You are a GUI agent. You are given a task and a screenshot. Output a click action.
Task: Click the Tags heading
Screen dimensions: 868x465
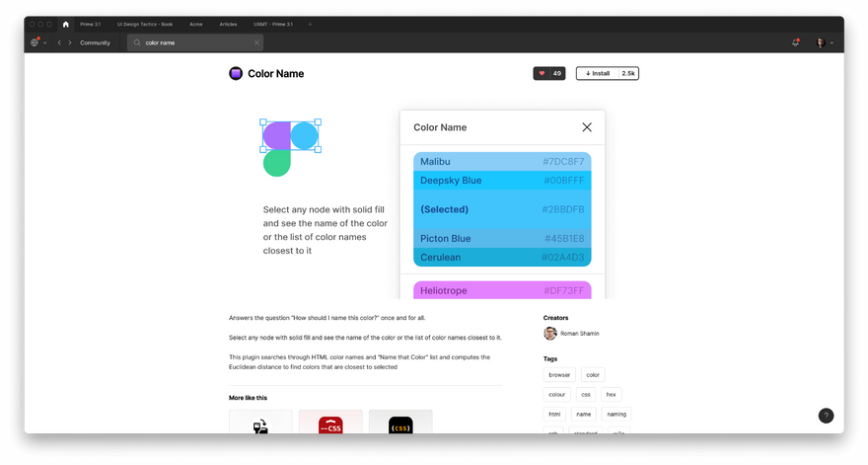coord(550,359)
